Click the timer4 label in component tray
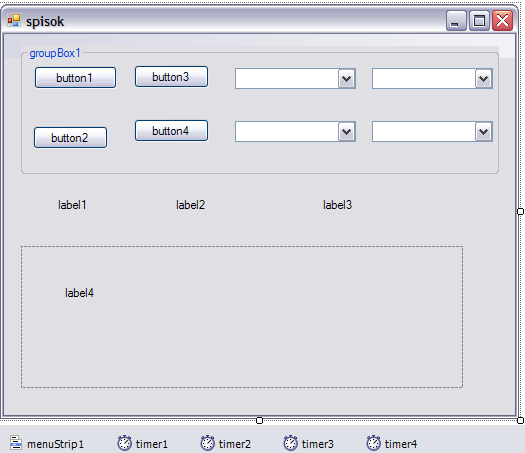525x453 pixels. (401, 444)
